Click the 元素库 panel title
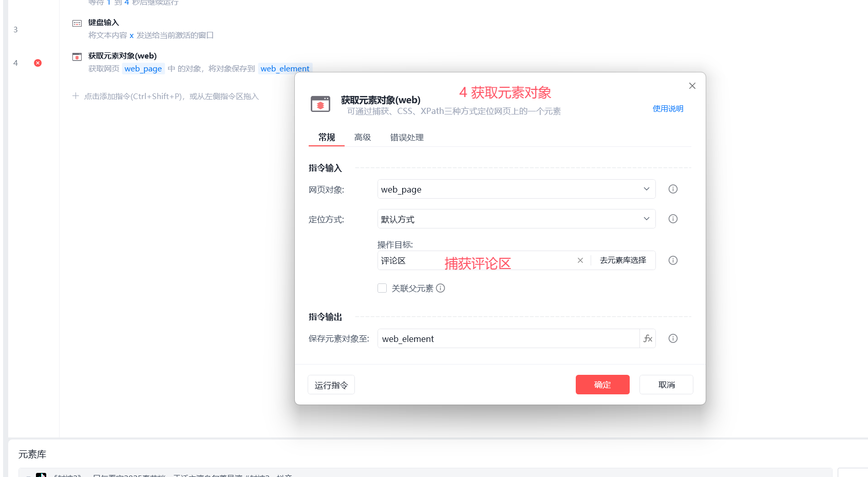Screen dimensions: 868x477 coord(32,454)
